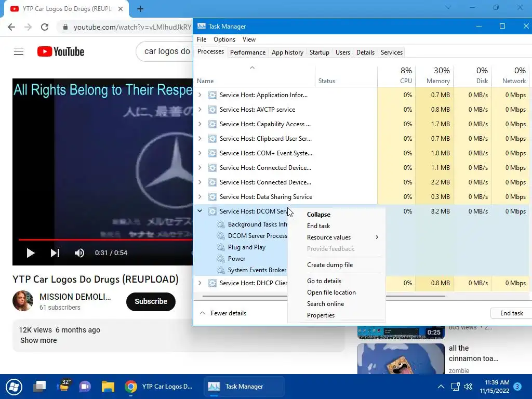532x399 pixels.
Task: Click the Chrome address bar URL
Action: tap(132, 27)
